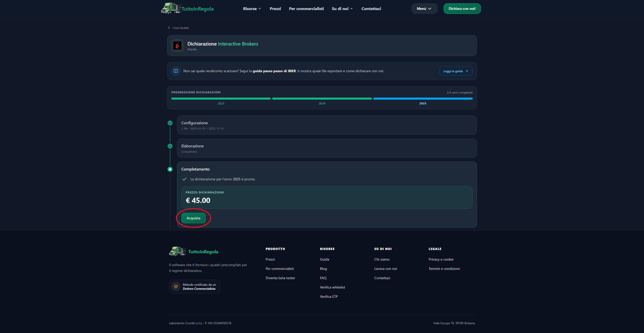Open the Menù dropdown button
This screenshot has height=333, width=644.
point(424,9)
